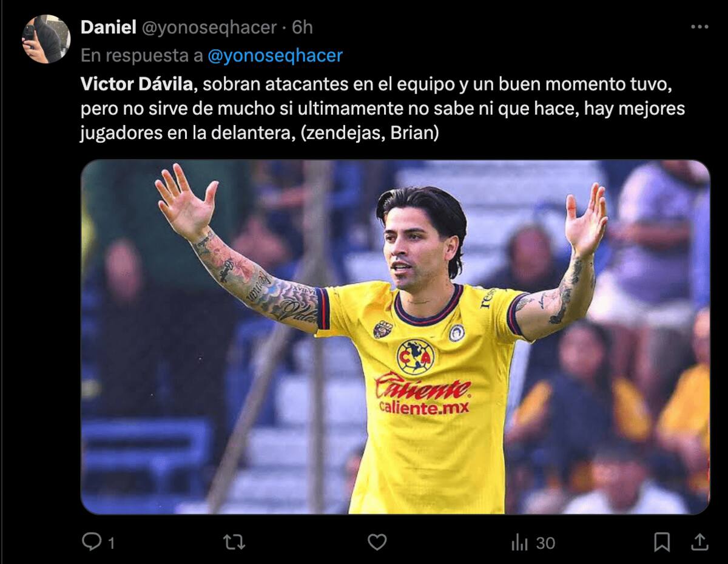Open view analytics bar chart icon
Image resolution: width=728 pixels, height=564 pixels.
tap(519, 542)
